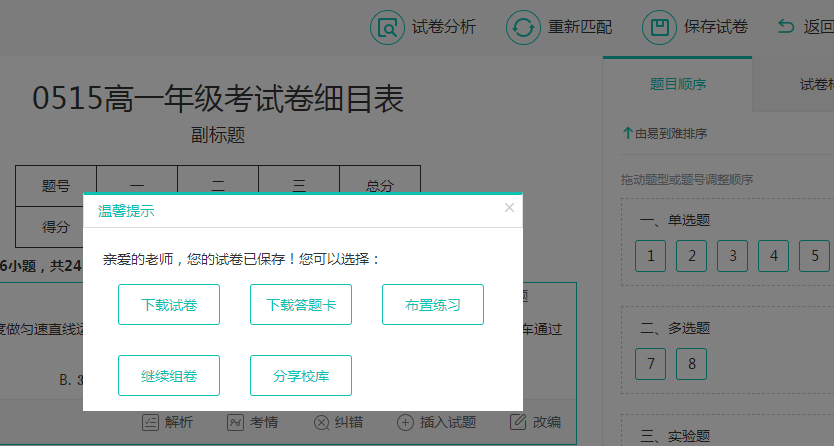Open the 试卷分析 paper analysis icon
Viewport: 834px width, 446px height.
387,27
